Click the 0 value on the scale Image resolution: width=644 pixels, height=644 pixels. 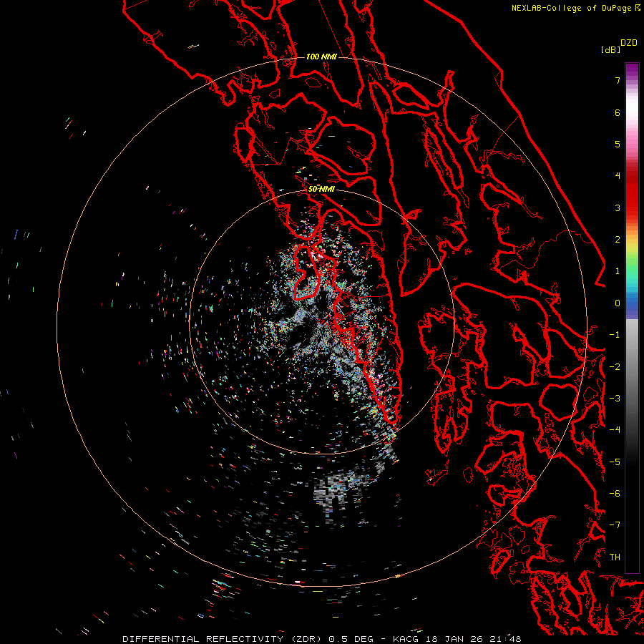coord(618,303)
